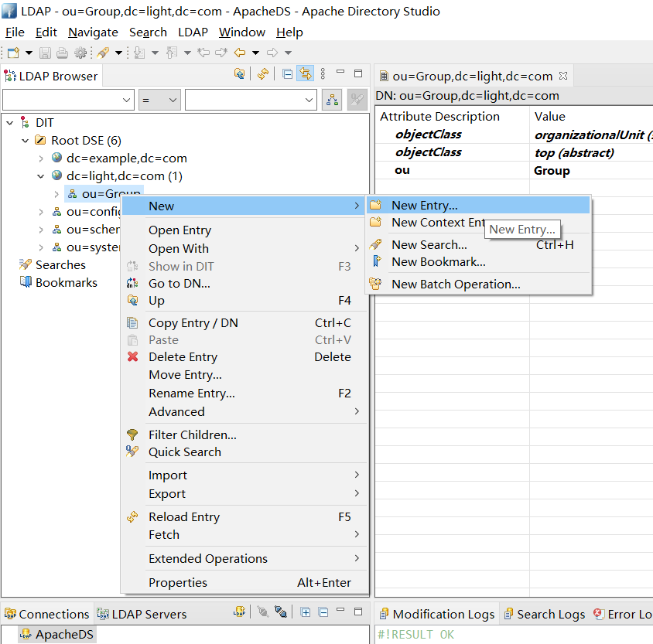Click the tree icon beside quick search field

[332, 100]
